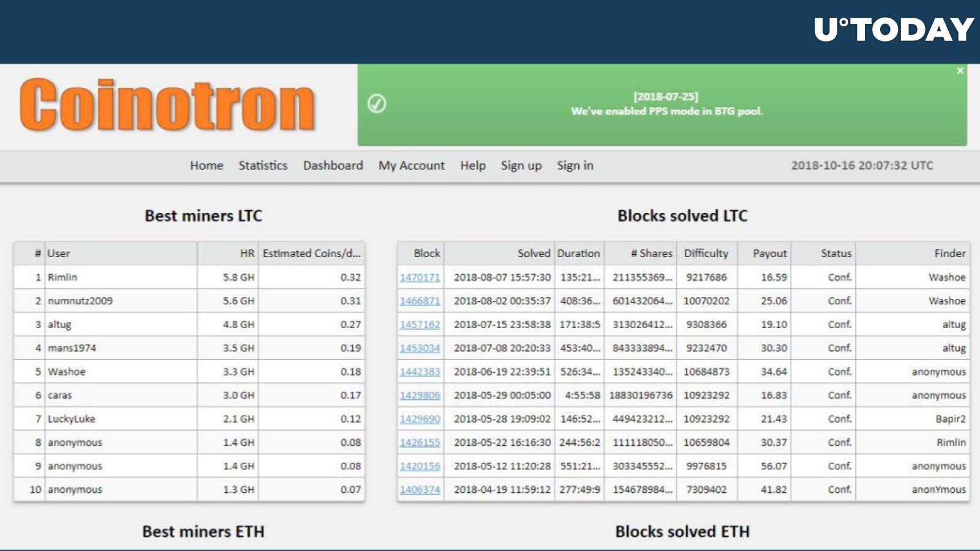980x551 pixels.
Task: Close the green notification banner
Action: 960,71
